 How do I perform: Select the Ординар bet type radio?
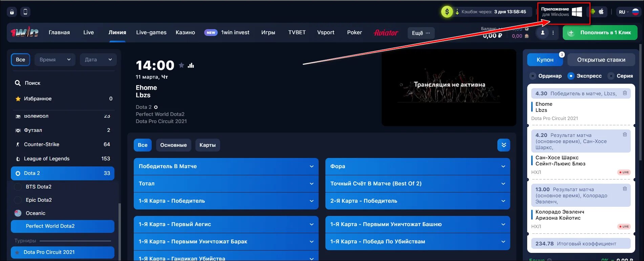click(533, 76)
